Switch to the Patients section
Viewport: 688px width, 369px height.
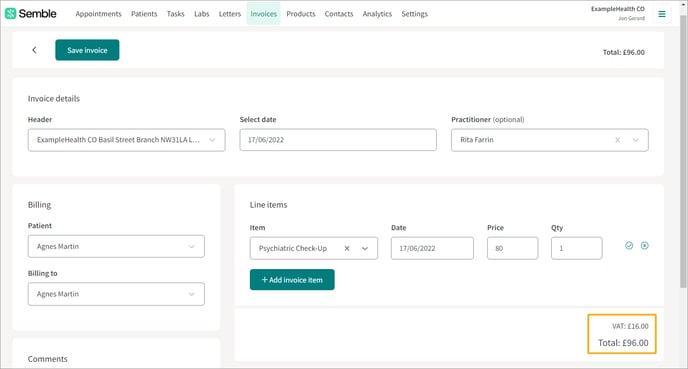144,14
